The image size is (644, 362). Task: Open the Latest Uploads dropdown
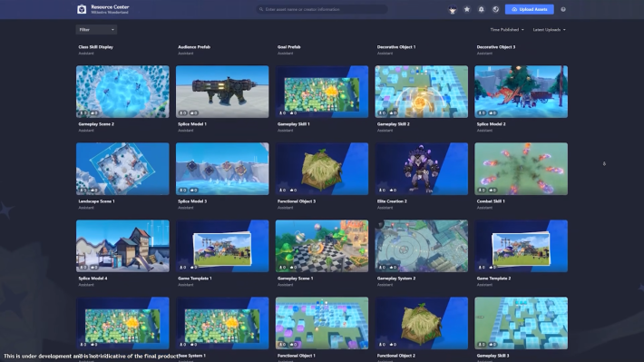(x=549, y=30)
